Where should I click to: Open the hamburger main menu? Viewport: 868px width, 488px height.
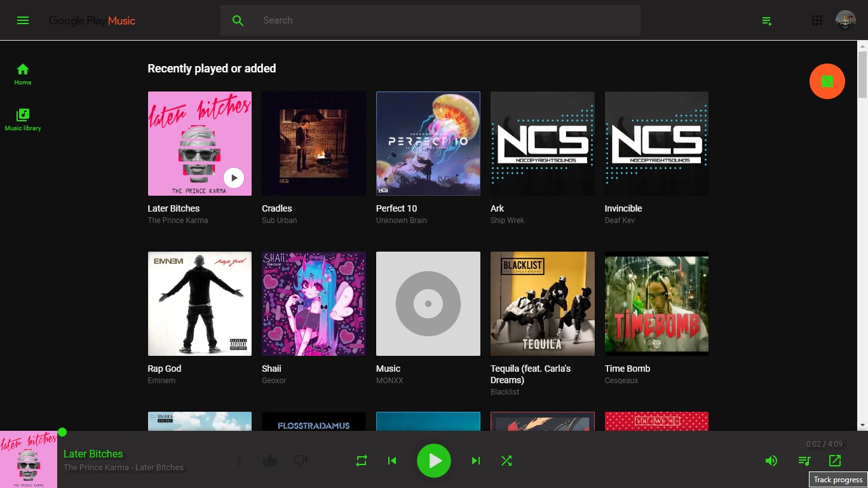[x=23, y=20]
